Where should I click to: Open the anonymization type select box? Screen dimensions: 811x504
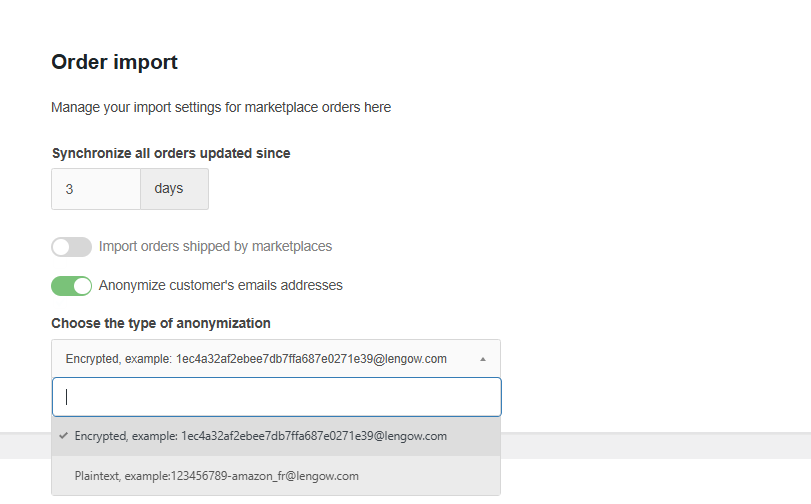pos(275,358)
